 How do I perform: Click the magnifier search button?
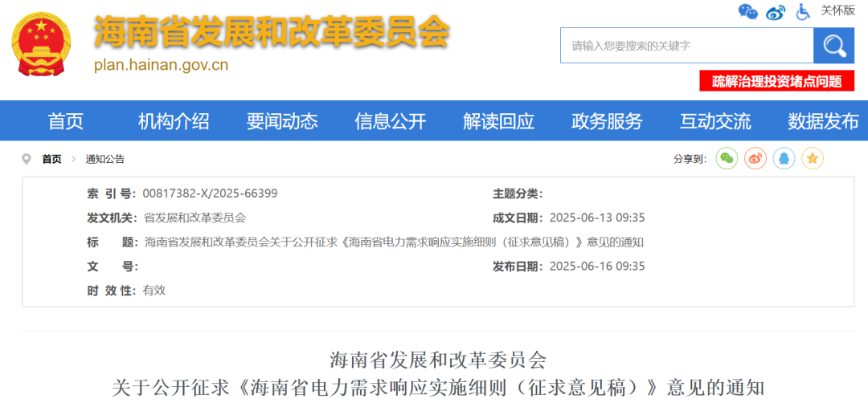click(833, 46)
